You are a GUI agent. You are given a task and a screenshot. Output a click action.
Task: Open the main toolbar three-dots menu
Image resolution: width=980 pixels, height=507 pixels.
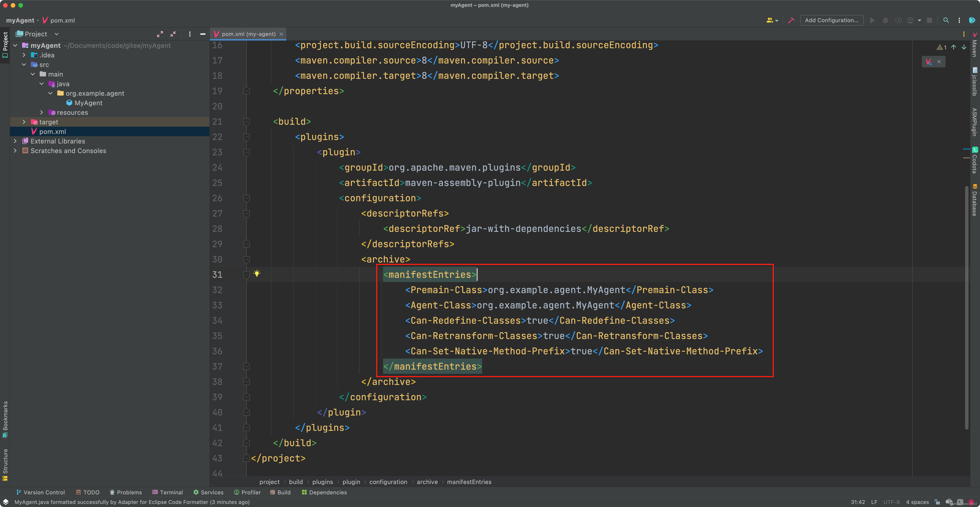pos(959,20)
